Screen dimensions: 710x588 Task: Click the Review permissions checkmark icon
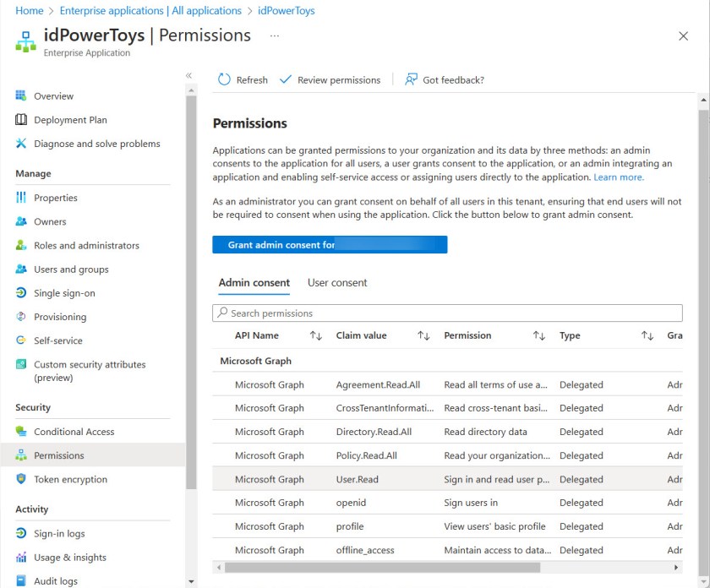286,79
